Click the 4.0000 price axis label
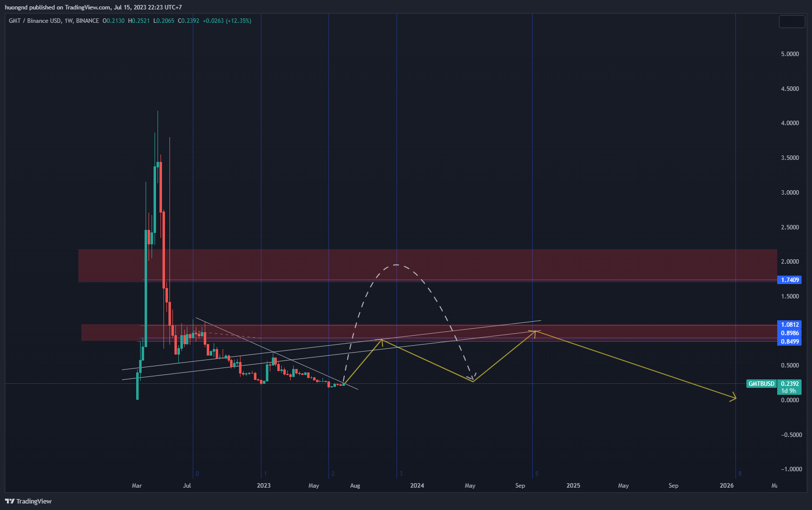The height and width of the screenshot is (510, 812). click(790, 123)
